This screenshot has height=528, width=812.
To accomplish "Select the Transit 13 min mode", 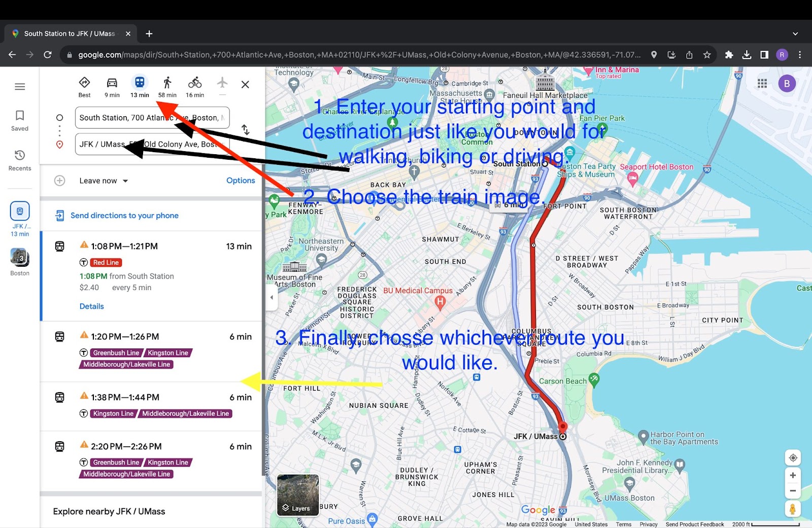I will 140,87.
